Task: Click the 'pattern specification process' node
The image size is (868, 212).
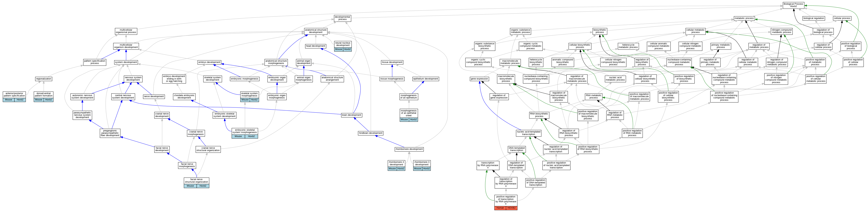Action: click(x=95, y=62)
